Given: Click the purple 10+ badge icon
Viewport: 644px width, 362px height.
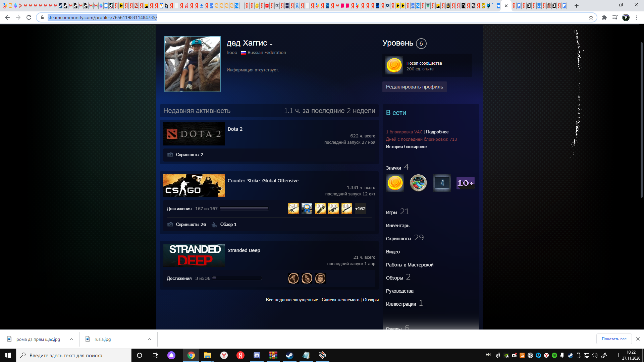Looking at the screenshot, I should [465, 183].
